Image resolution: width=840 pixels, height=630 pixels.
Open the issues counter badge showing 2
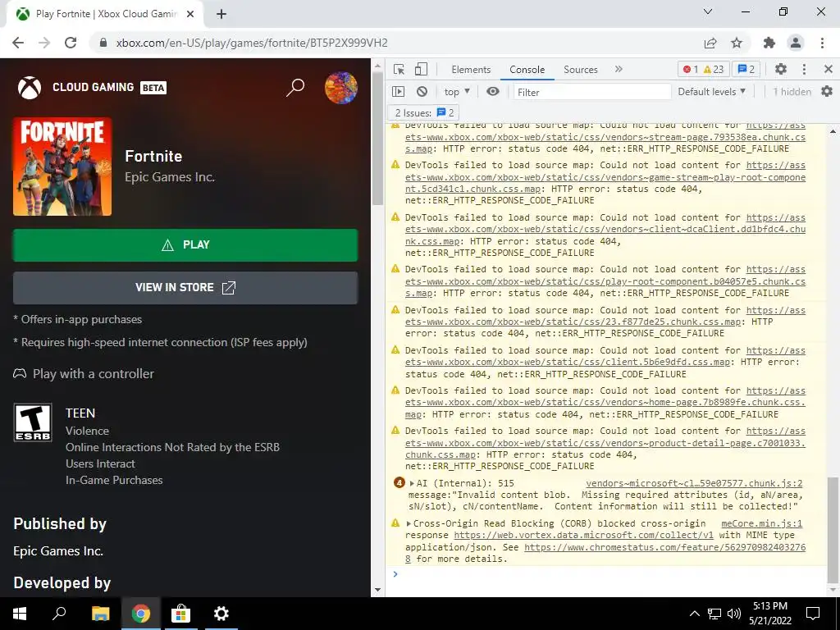click(746, 69)
